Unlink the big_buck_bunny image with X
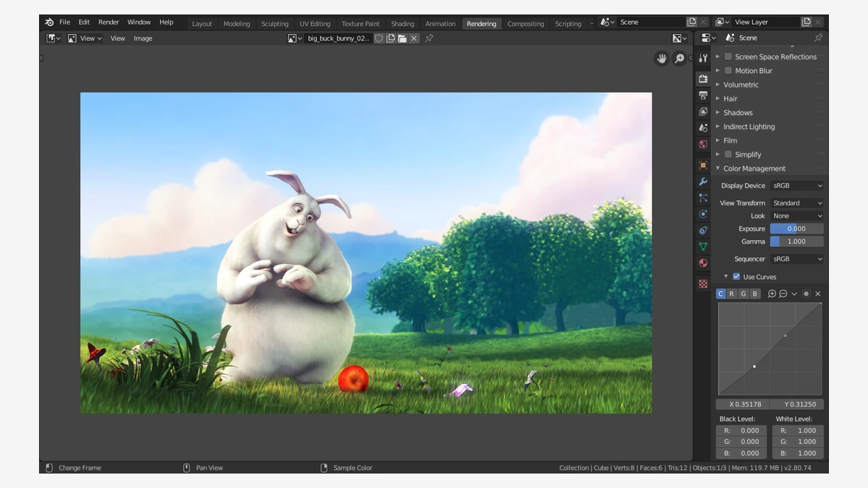Screen dimensions: 868x488 point(414,38)
